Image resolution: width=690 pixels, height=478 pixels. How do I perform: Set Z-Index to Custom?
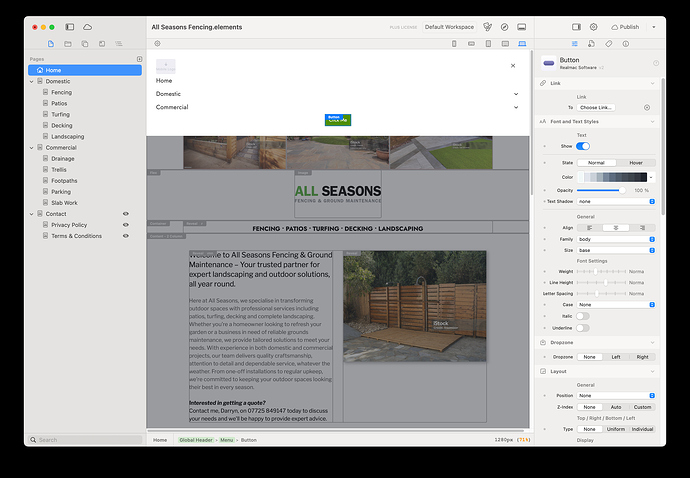642,407
